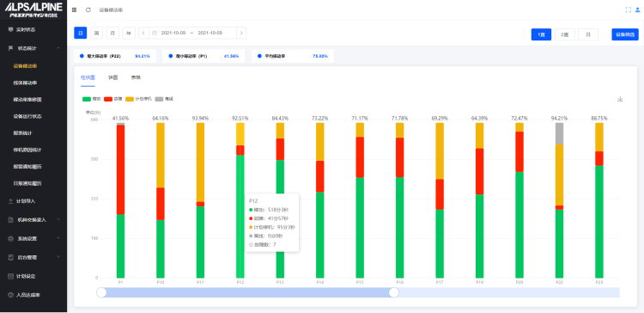The width and height of the screenshot is (644, 313).
Task: Select the 周 (week) period button
Action: pos(96,33)
